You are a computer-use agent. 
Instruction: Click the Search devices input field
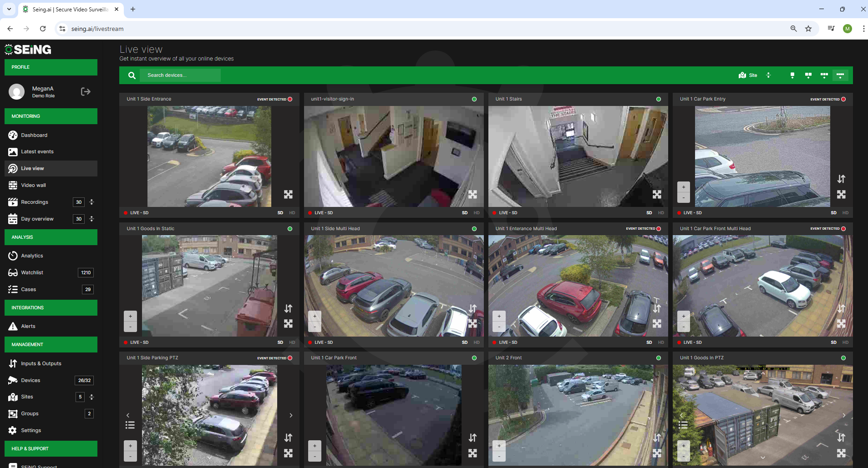click(181, 75)
